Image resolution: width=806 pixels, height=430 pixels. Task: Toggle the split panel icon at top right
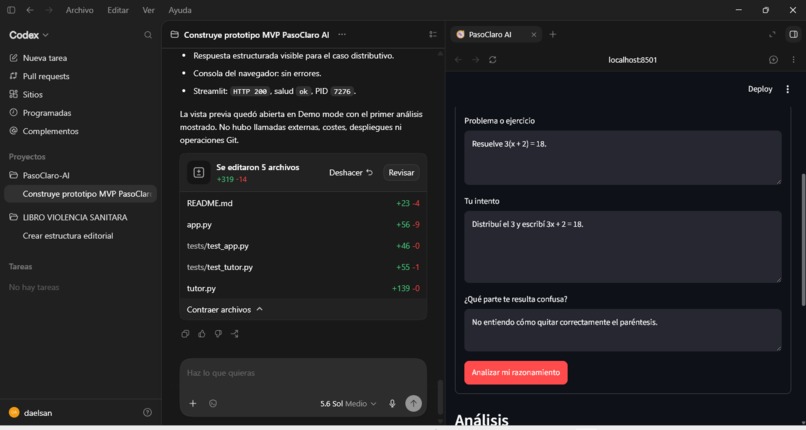tap(794, 34)
